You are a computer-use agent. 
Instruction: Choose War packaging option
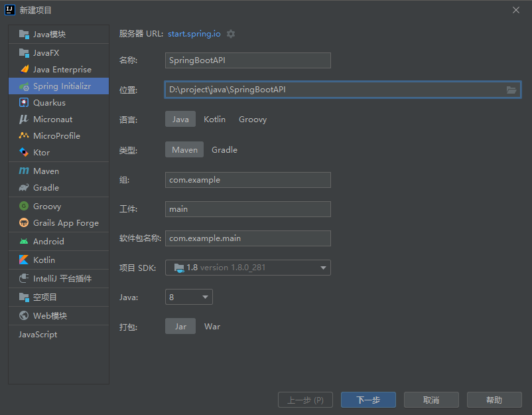pyautogui.click(x=212, y=327)
